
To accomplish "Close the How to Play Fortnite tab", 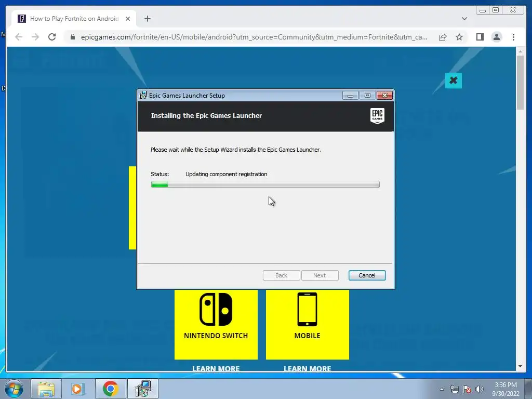I will coord(128,19).
